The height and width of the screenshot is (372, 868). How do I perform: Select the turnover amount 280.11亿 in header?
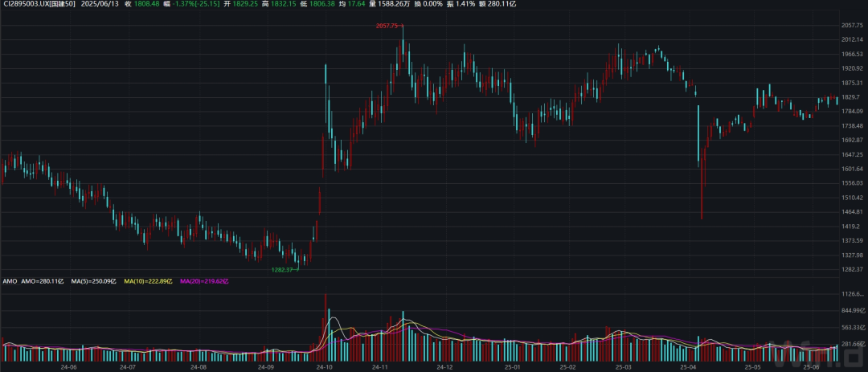(x=502, y=4)
